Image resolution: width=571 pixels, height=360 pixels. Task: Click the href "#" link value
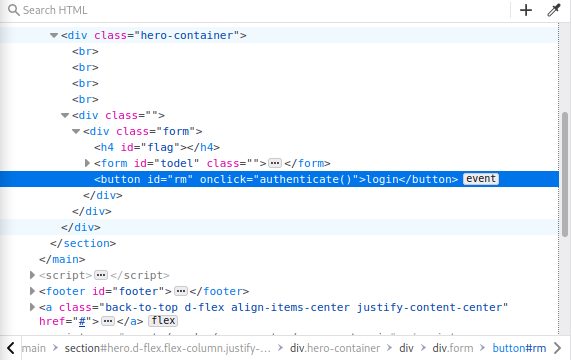click(x=82, y=321)
